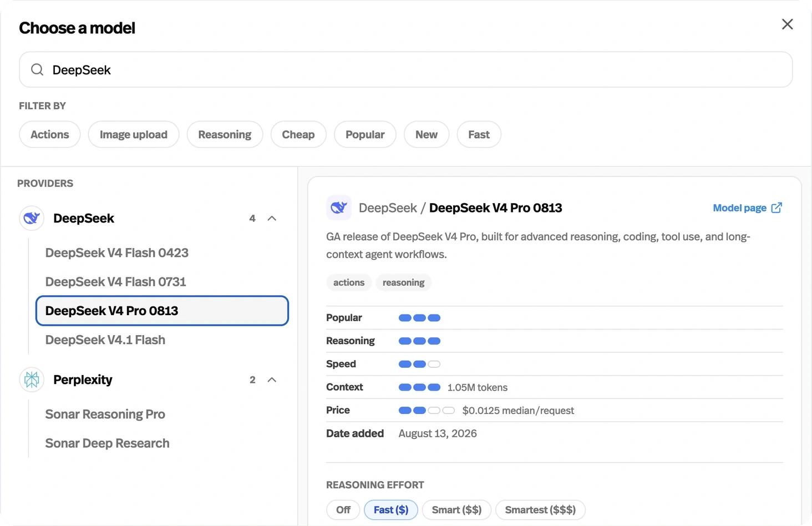Click the DeepSeek V4 Pro 0813 details title
This screenshot has height=526, width=812.
coord(495,208)
